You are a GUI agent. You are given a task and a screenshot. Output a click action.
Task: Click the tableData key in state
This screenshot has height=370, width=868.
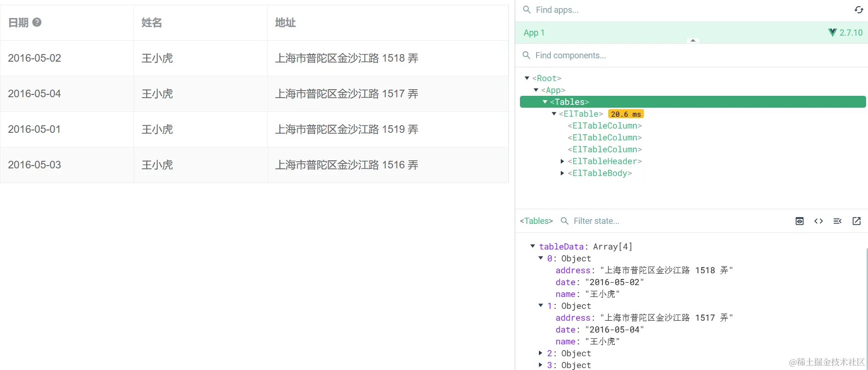[x=561, y=247]
